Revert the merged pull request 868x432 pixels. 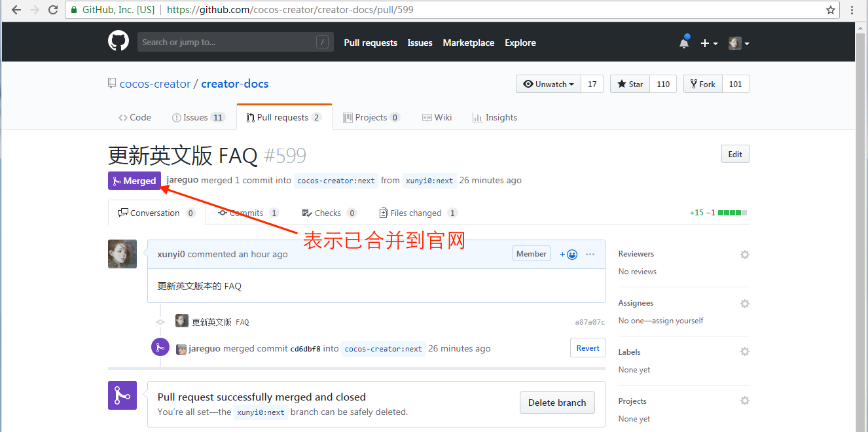[588, 348]
